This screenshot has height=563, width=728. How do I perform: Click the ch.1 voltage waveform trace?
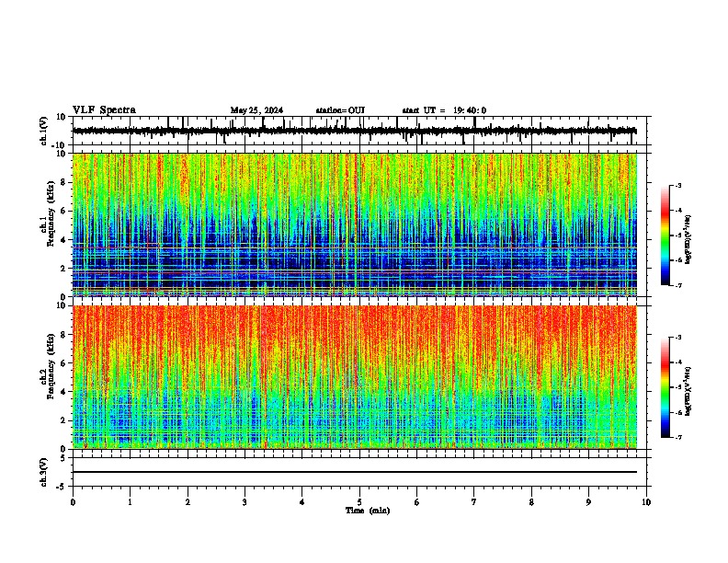coord(354,131)
